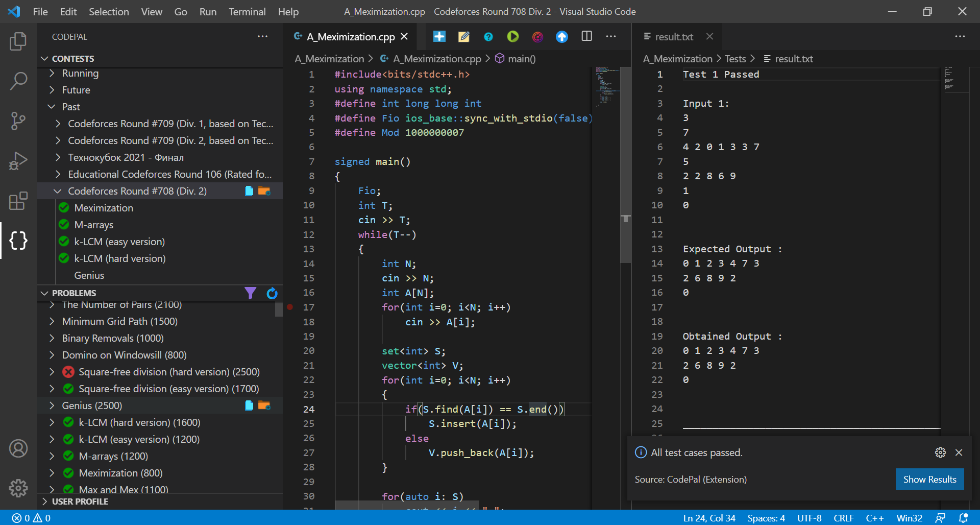980x525 pixels.
Task: Click the red circular toolbar icon
Action: pyautogui.click(x=537, y=37)
